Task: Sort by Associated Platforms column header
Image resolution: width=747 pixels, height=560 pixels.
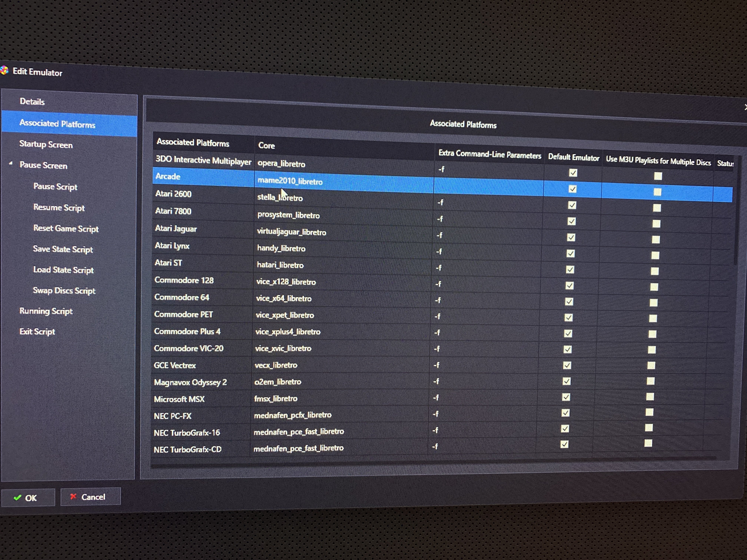Action: tap(204, 142)
